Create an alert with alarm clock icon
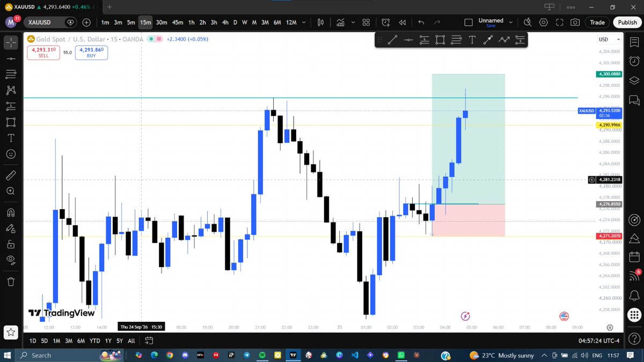644x362 pixels. [386, 23]
